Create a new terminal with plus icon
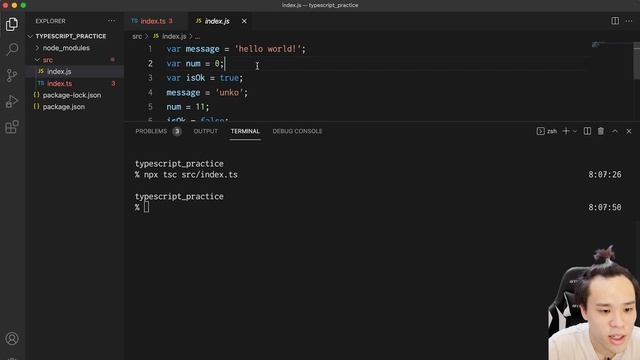 coord(566,131)
